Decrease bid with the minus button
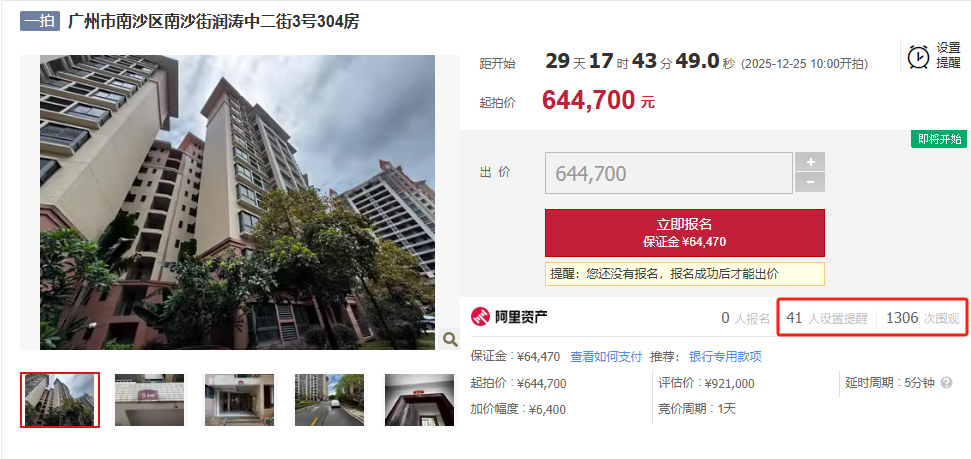This screenshot has height=459, width=971. [x=810, y=182]
